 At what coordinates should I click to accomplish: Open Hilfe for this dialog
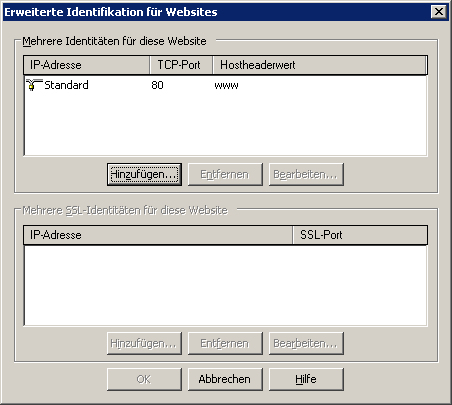(306, 379)
